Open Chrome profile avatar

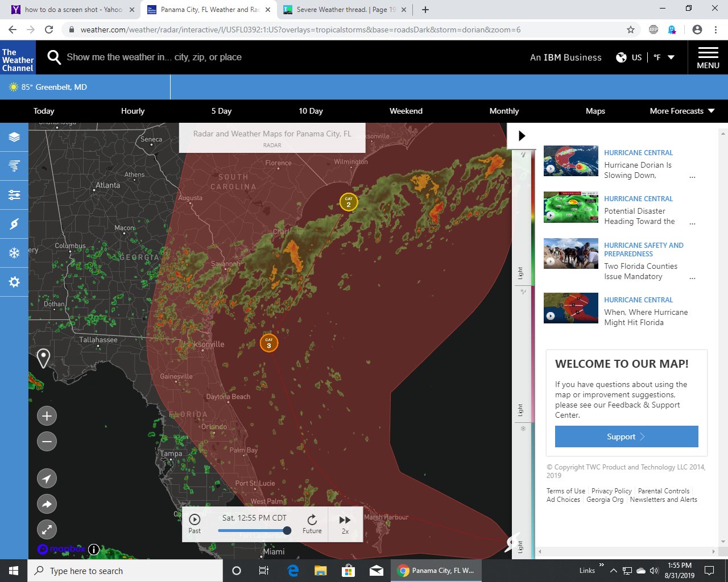pos(697,30)
